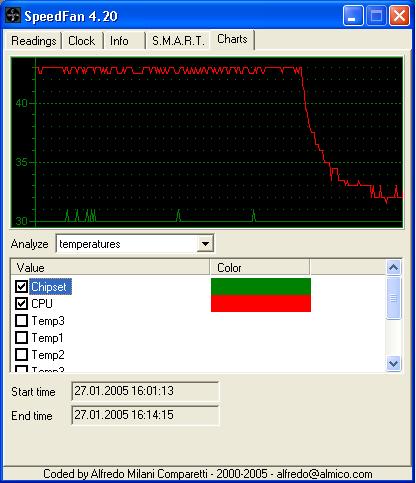
Task: Switch to the Readings tab
Action: point(33,41)
